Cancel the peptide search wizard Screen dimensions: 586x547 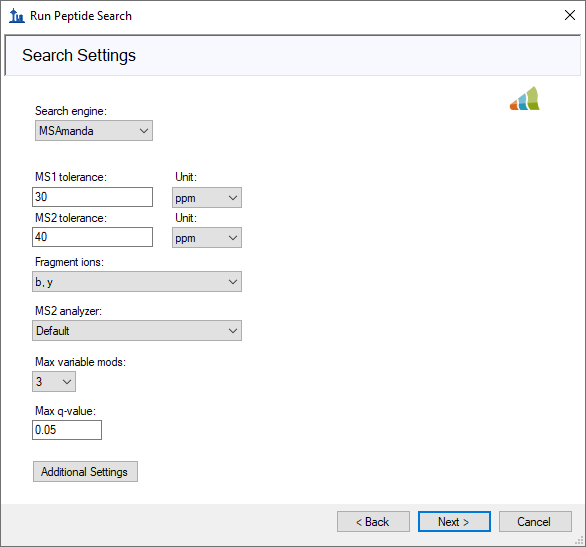click(x=535, y=522)
